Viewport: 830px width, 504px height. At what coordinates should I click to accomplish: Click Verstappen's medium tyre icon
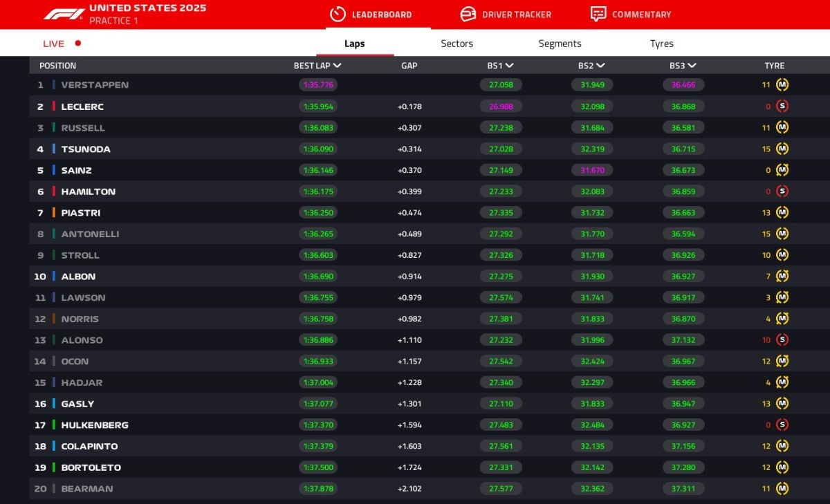(x=782, y=85)
